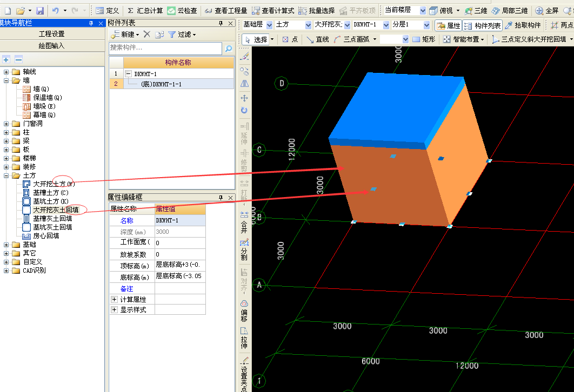Run 汇总计算 summary calculation

tap(145, 11)
